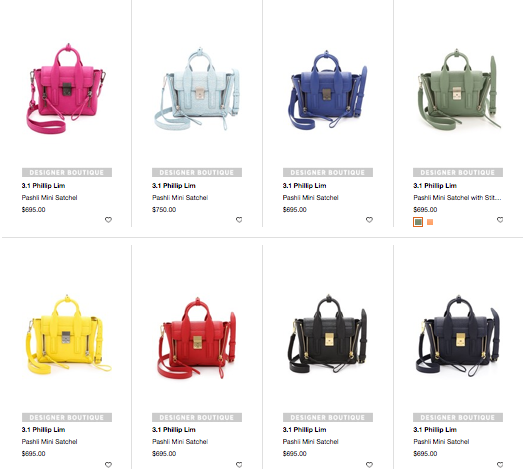Favorite the yellow satchel with heart icon
Screen dimensions: 527x475
coord(108,465)
